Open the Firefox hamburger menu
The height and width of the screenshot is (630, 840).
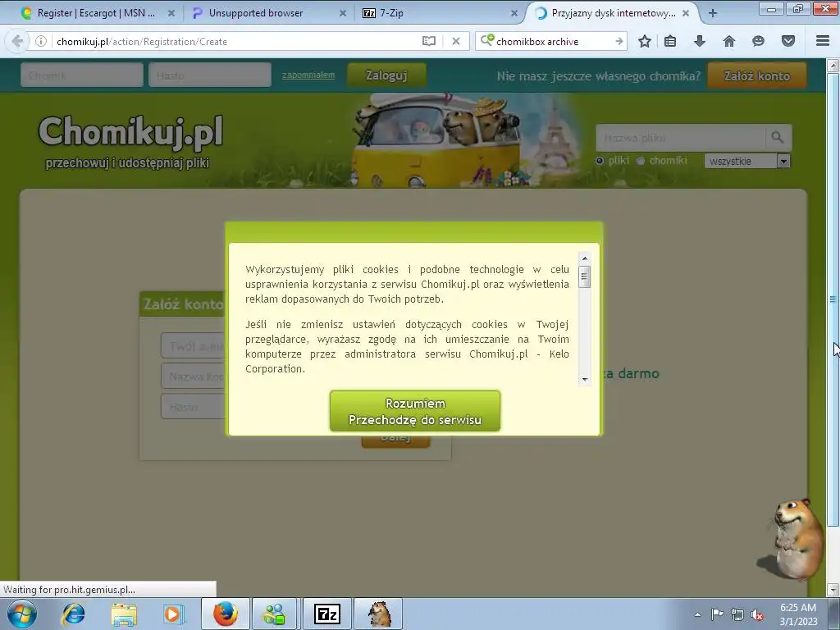coord(823,41)
